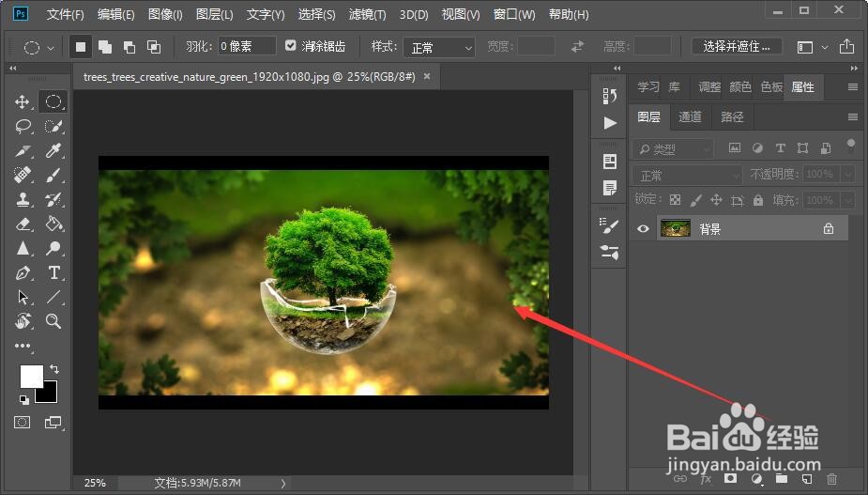Click 选择并遮住 button
Image resolution: width=868 pixels, height=495 pixels.
(x=737, y=47)
